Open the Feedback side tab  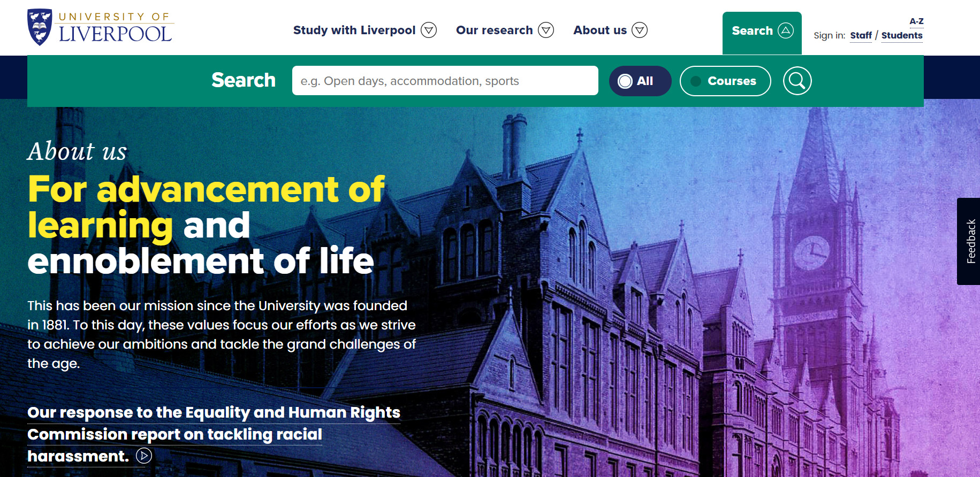pos(969,241)
